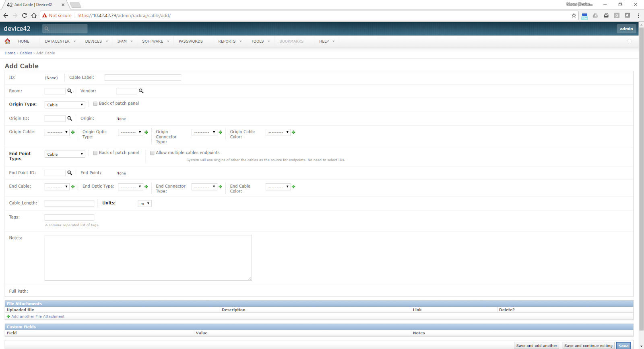The width and height of the screenshot is (644, 349).
Task: Click Save and add another
Action: (537, 345)
